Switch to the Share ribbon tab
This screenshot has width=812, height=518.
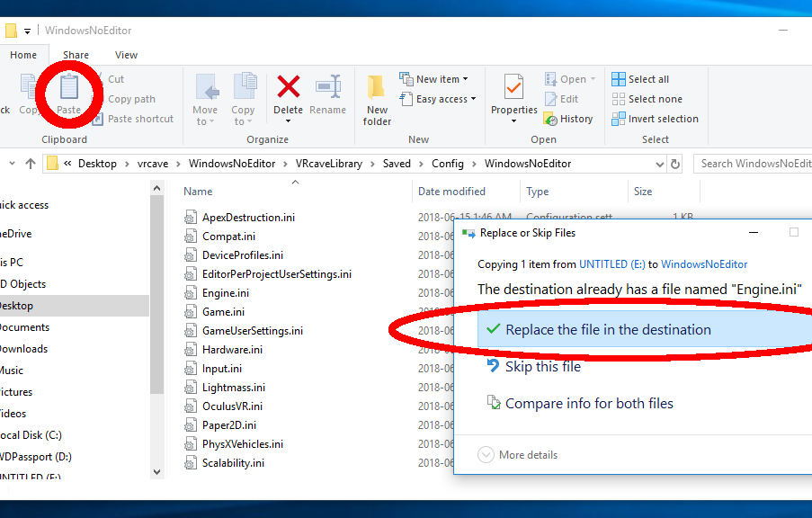tap(76, 55)
